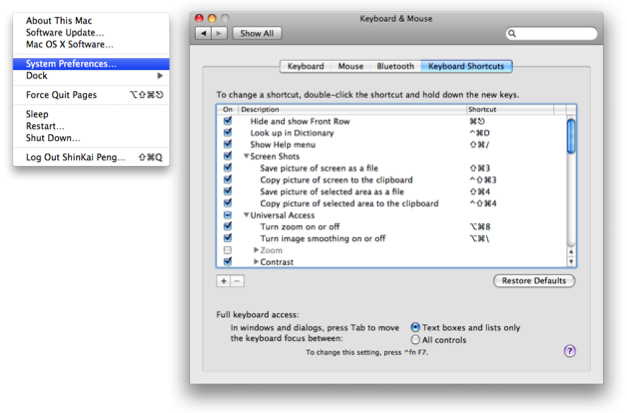This screenshot has height=413, width=627.
Task: Click the scrollbar down arrow in shortcuts list
Action: 571,261
